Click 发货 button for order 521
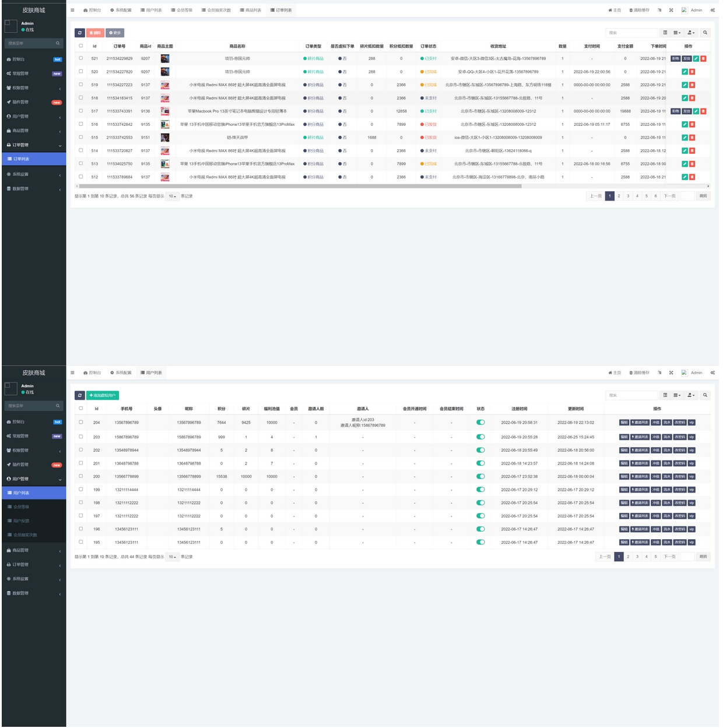Viewport: 726px width, 728px height. (686, 59)
